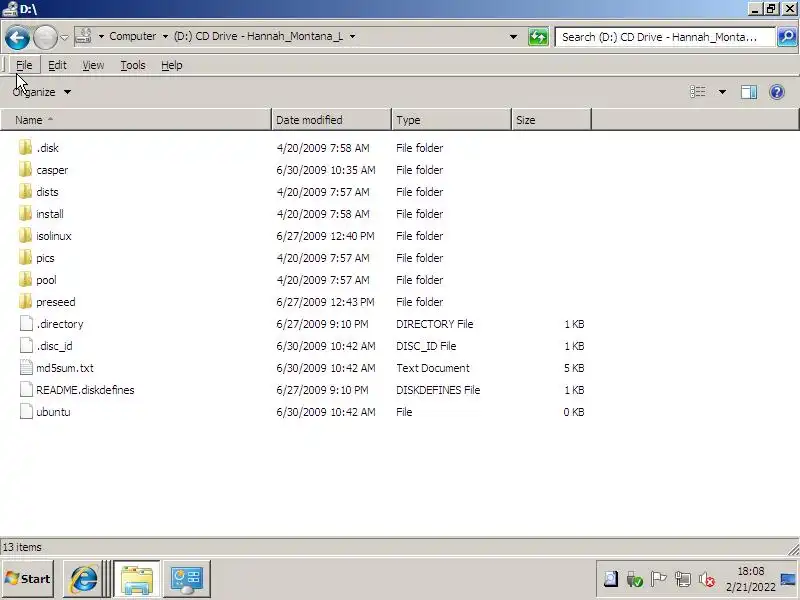Open the View menu

(x=93, y=65)
